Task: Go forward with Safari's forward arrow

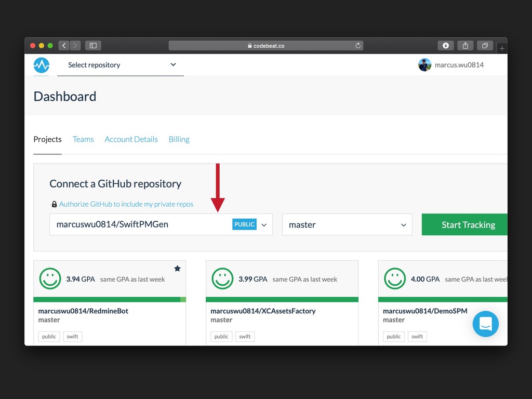Action: pyautogui.click(x=75, y=46)
